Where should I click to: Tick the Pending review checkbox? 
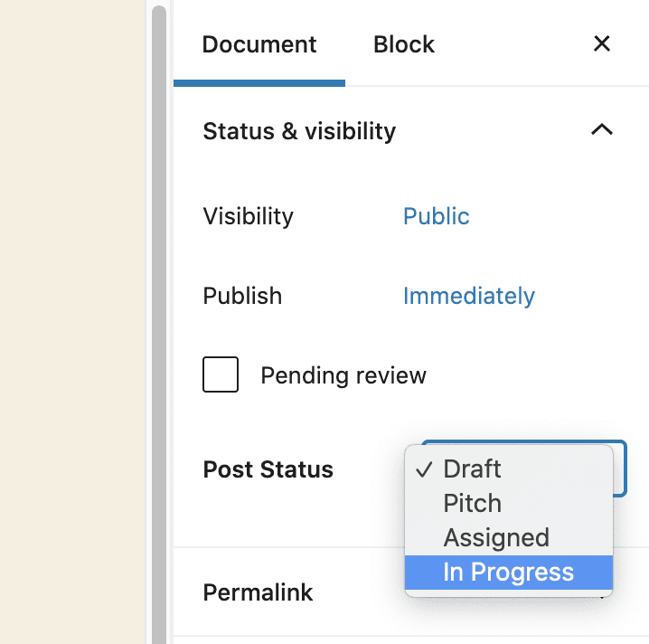[221, 375]
